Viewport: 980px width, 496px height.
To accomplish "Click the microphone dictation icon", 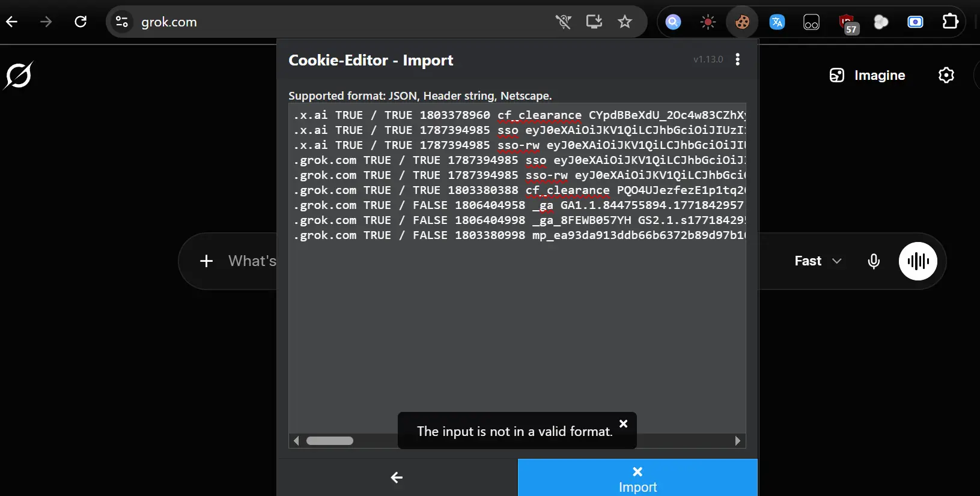I will point(874,261).
